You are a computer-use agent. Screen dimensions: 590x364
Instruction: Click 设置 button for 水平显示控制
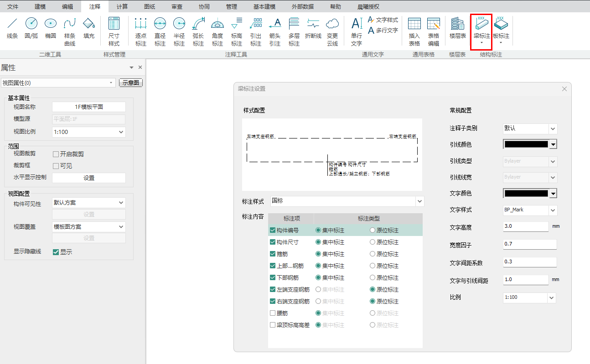(x=88, y=178)
